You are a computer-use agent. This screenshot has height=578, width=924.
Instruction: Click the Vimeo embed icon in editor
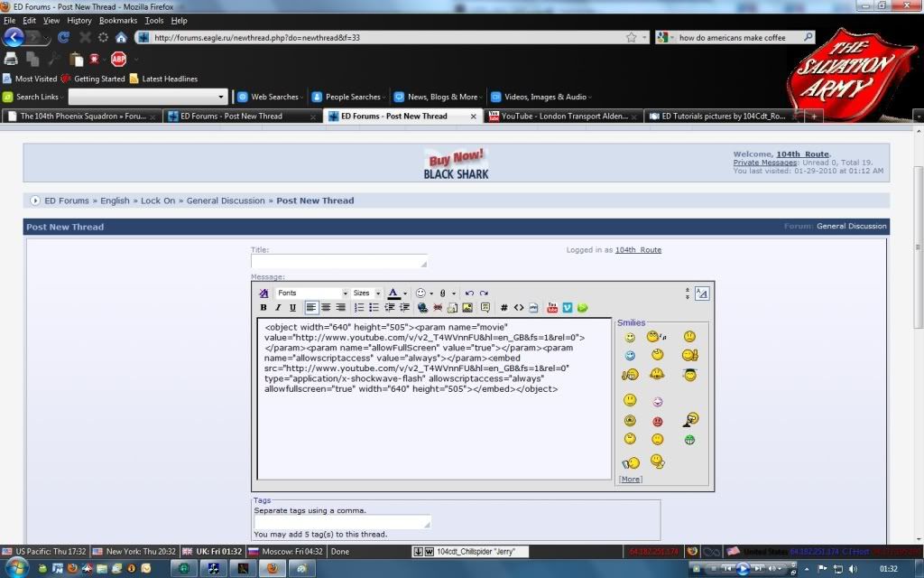click(567, 308)
